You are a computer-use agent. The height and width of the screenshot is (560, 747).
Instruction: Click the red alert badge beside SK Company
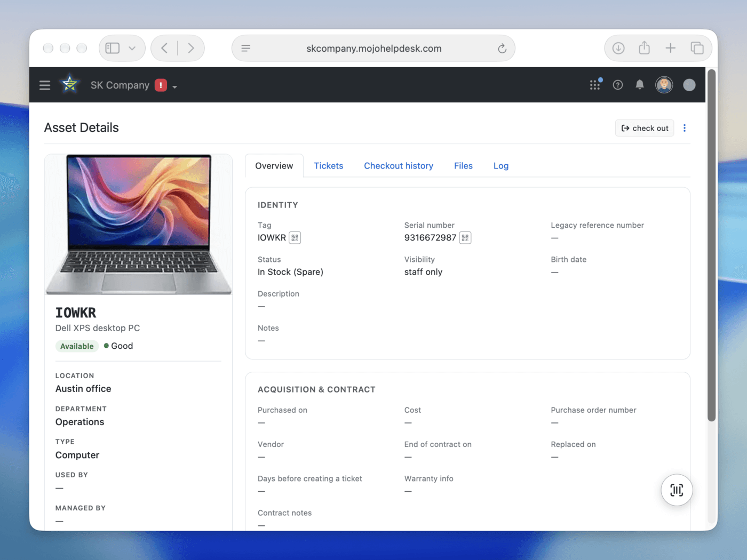[161, 85]
